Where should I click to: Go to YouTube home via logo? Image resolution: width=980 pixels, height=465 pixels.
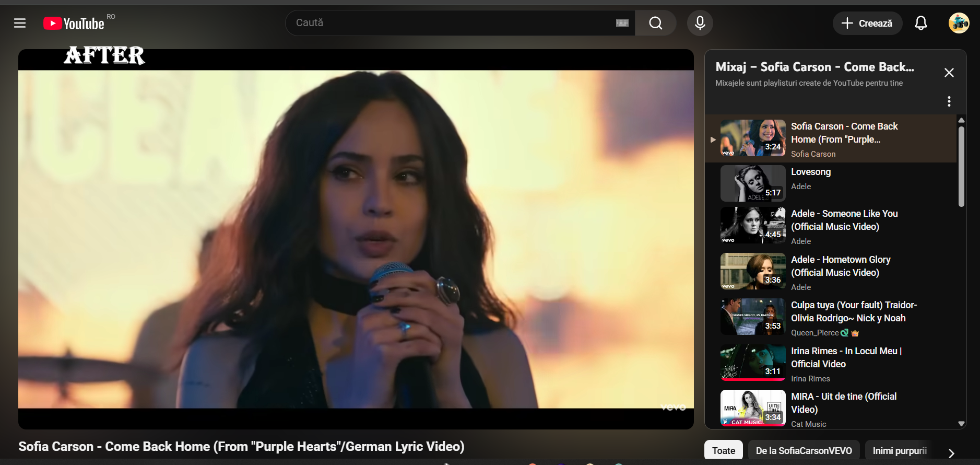[74, 24]
